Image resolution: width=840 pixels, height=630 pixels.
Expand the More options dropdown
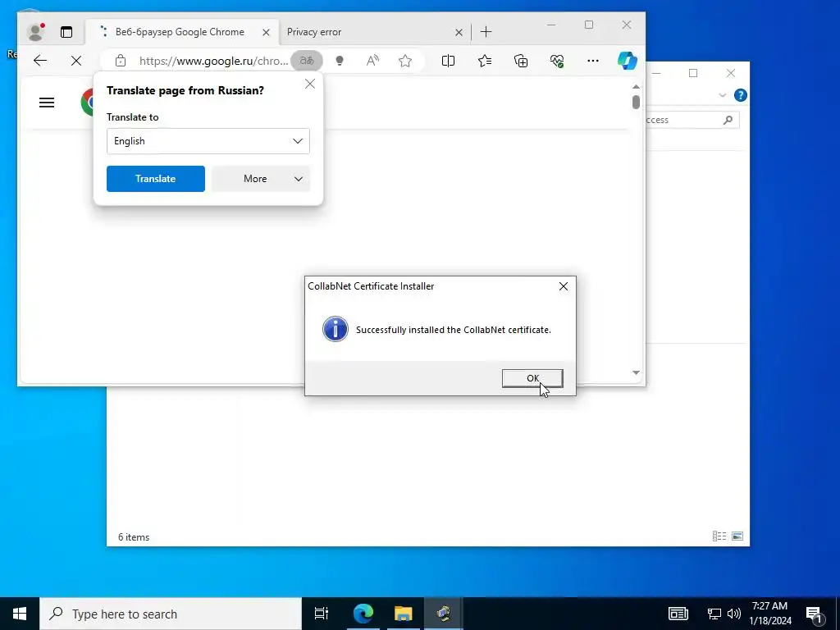[260, 178]
